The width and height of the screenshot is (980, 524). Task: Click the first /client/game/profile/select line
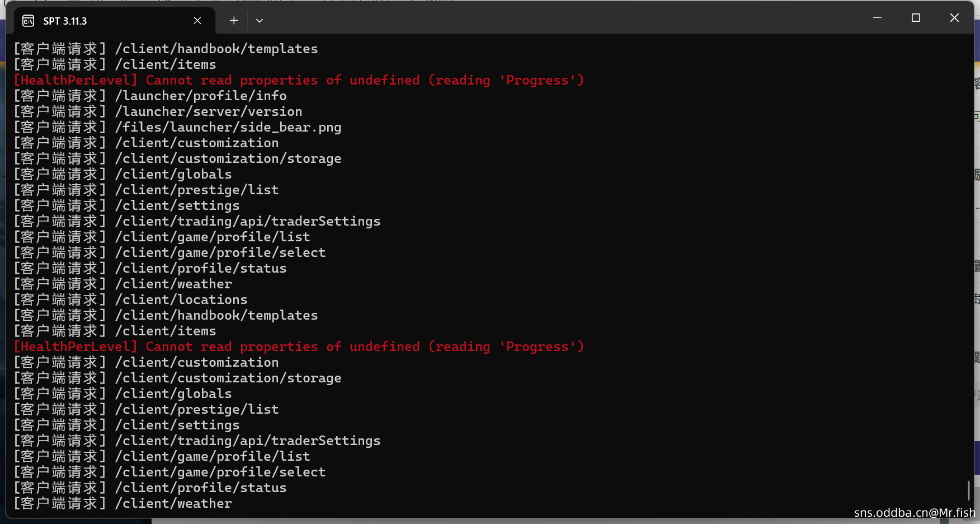(169, 252)
